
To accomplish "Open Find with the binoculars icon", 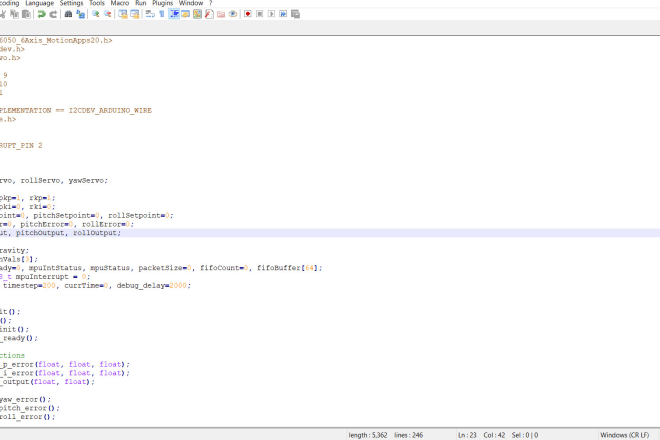I will (x=69, y=15).
